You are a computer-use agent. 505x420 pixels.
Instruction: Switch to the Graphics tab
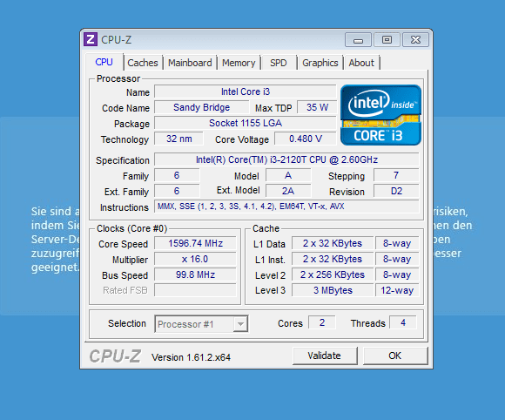(x=320, y=63)
